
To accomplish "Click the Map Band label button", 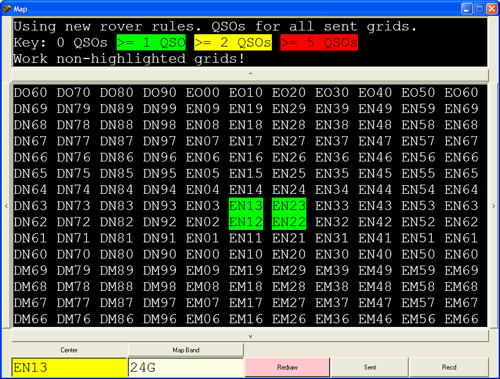I will (186, 350).
